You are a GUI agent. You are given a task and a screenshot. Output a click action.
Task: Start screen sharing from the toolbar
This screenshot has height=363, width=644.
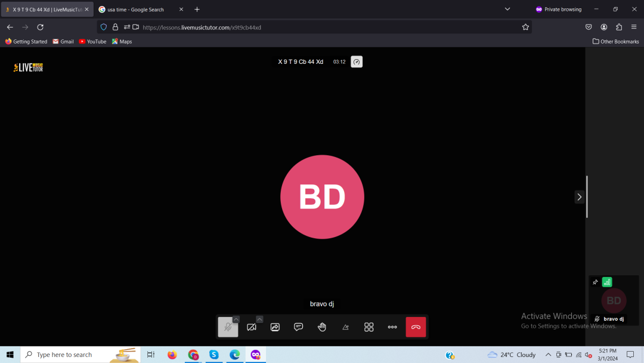pos(275,327)
